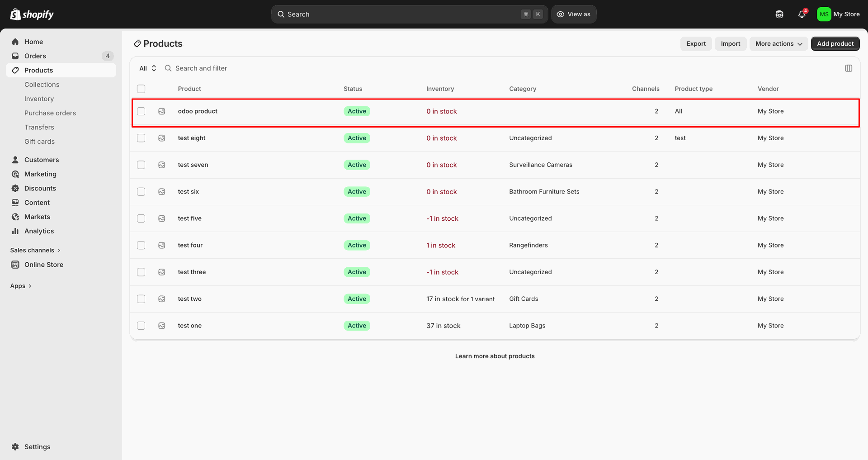Click the Add product button

click(x=835, y=44)
